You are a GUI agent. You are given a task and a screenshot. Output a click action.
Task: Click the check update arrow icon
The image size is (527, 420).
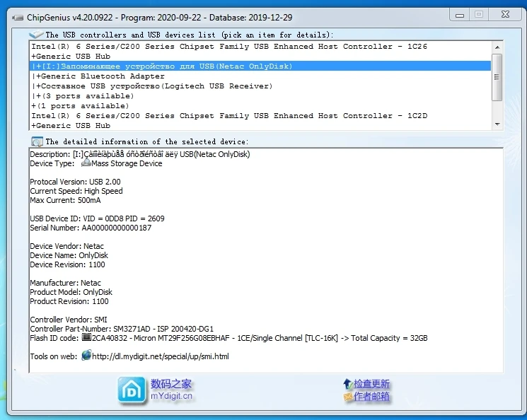point(347,383)
